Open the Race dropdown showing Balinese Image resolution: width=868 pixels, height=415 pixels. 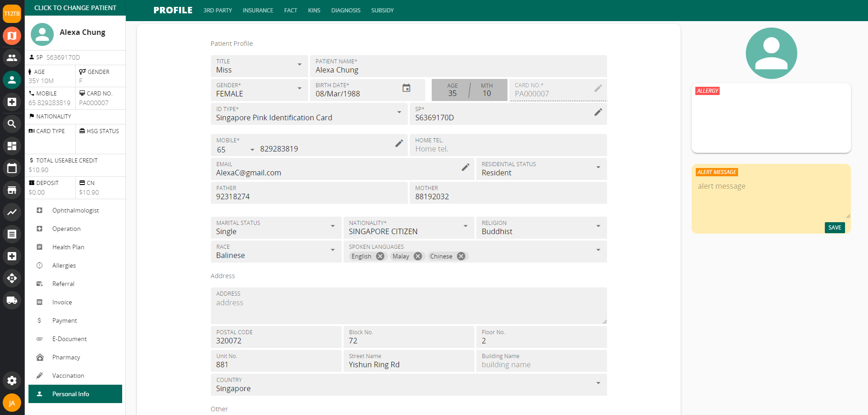point(333,250)
